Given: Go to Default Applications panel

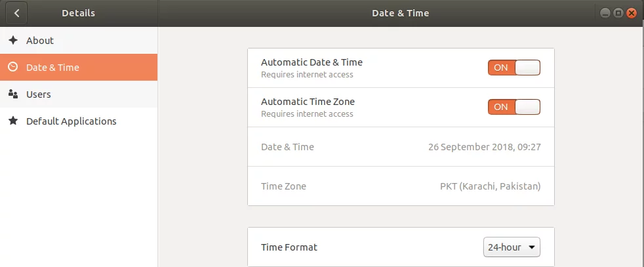Looking at the screenshot, I should [71, 121].
